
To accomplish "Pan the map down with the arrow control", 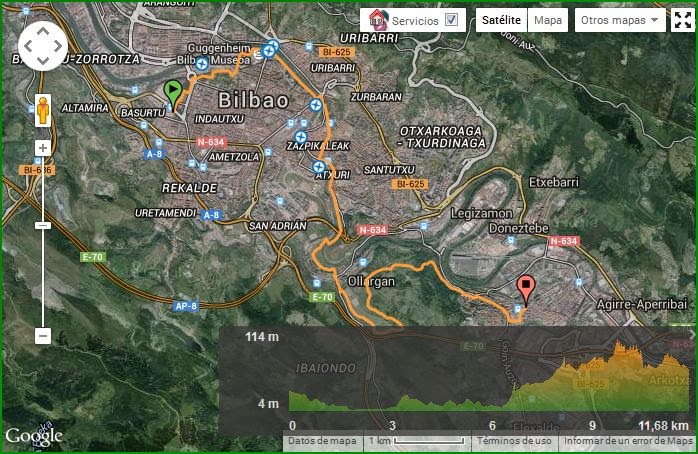I will [x=43, y=60].
